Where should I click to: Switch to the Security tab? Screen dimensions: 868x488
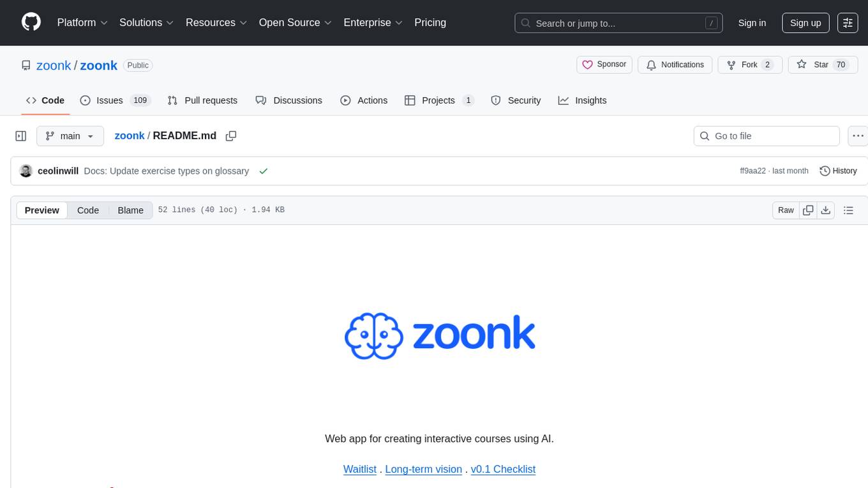(x=516, y=100)
